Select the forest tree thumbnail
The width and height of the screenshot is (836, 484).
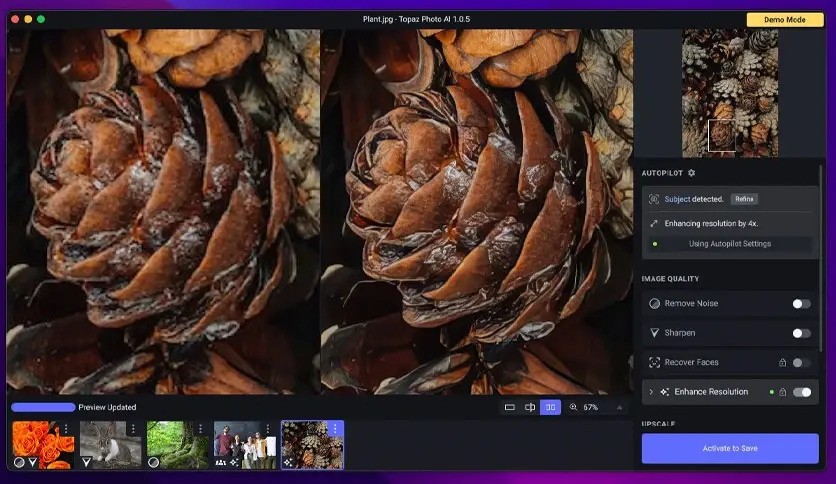point(178,445)
